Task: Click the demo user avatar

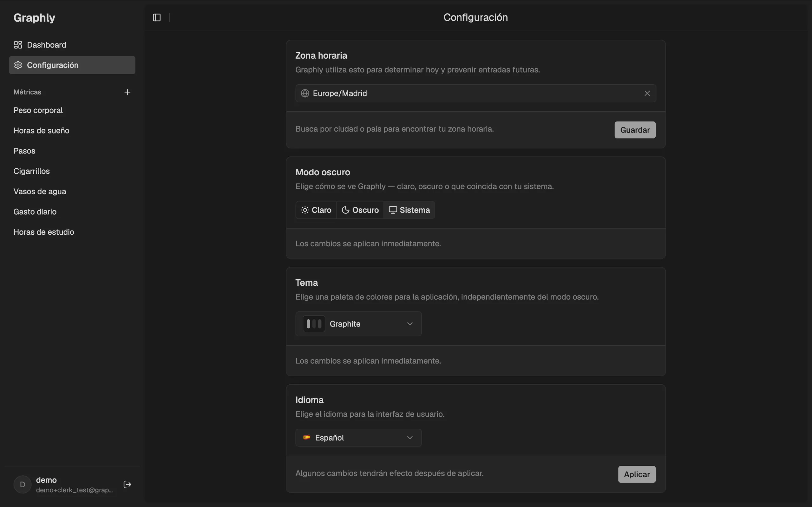Action: [x=23, y=484]
